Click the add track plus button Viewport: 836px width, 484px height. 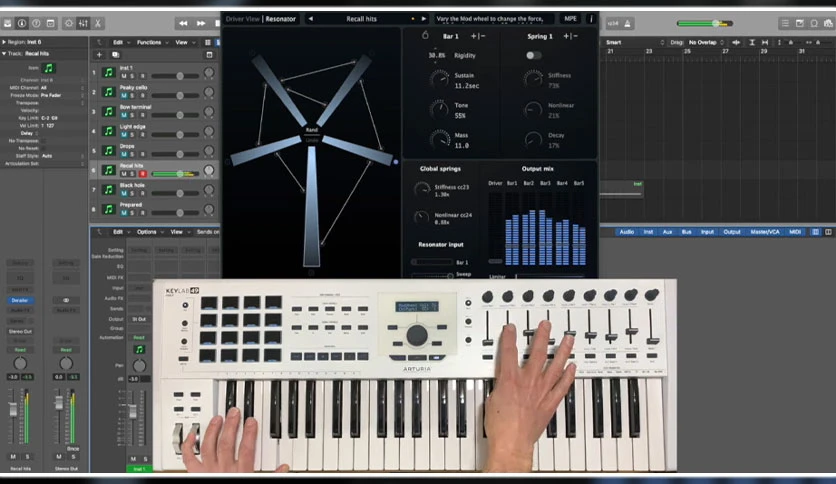coord(99,54)
